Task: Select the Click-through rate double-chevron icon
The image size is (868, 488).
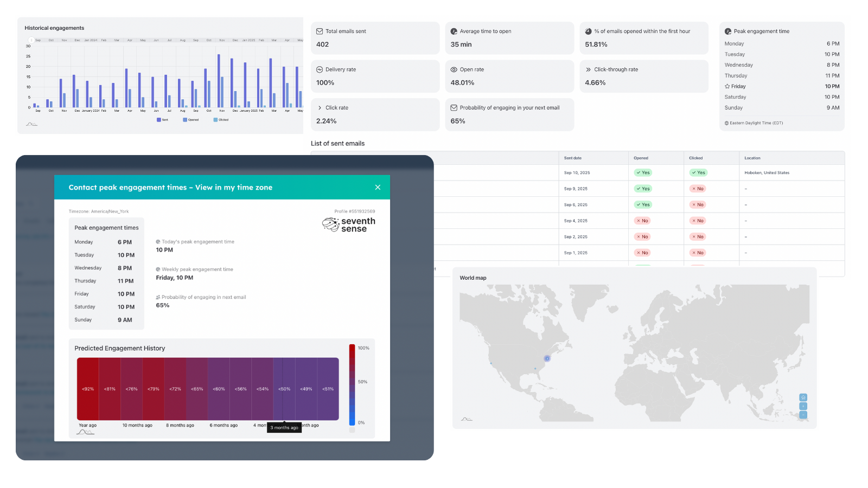Action: coord(588,69)
